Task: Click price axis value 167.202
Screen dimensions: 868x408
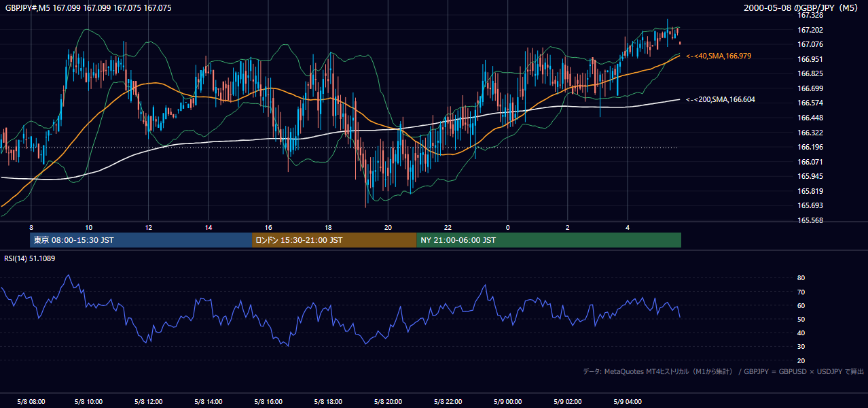Action: click(810, 30)
